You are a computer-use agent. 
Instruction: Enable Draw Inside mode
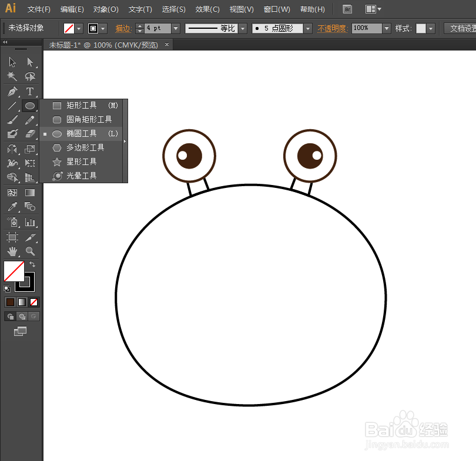coord(33,317)
